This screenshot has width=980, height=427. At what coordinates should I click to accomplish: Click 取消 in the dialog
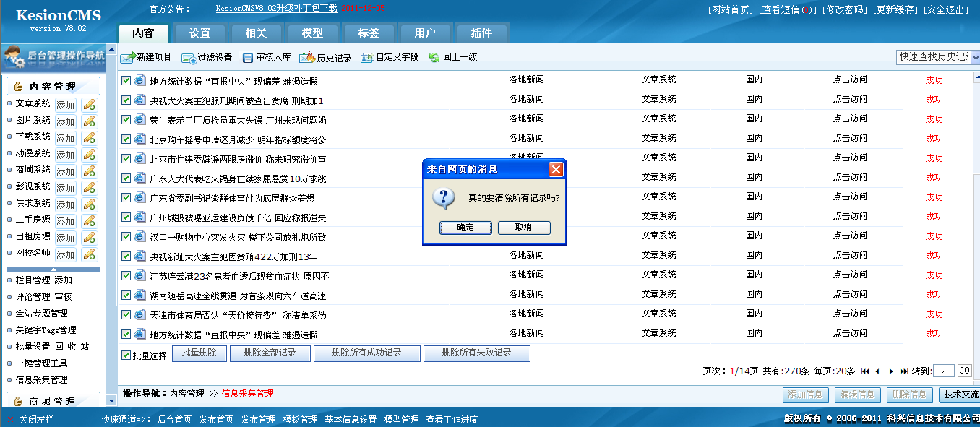[x=524, y=228]
